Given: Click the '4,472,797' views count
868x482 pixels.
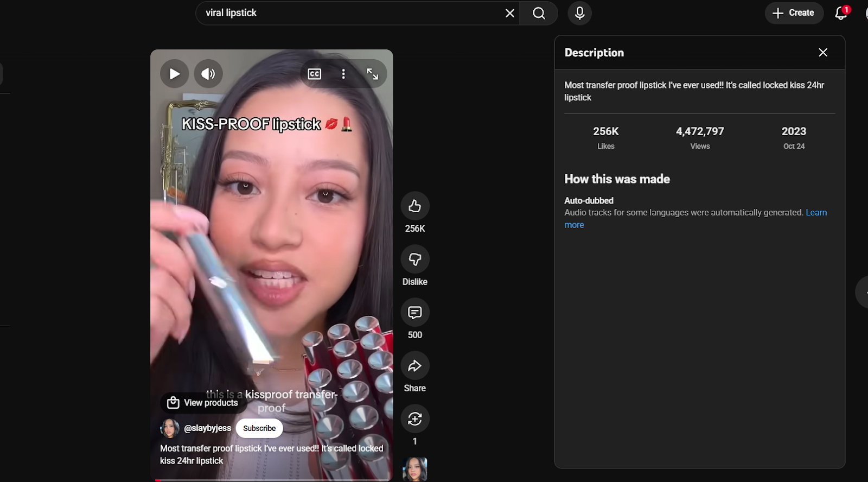Looking at the screenshot, I should [x=700, y=131].
